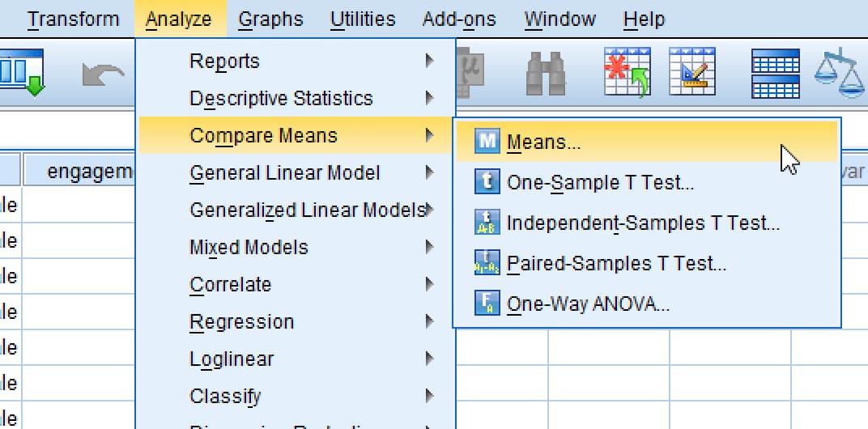Click the Compare Means submenu arrow
Image resolution: width=868 pixels, height=429 pixels.
[x=429, y=136]
